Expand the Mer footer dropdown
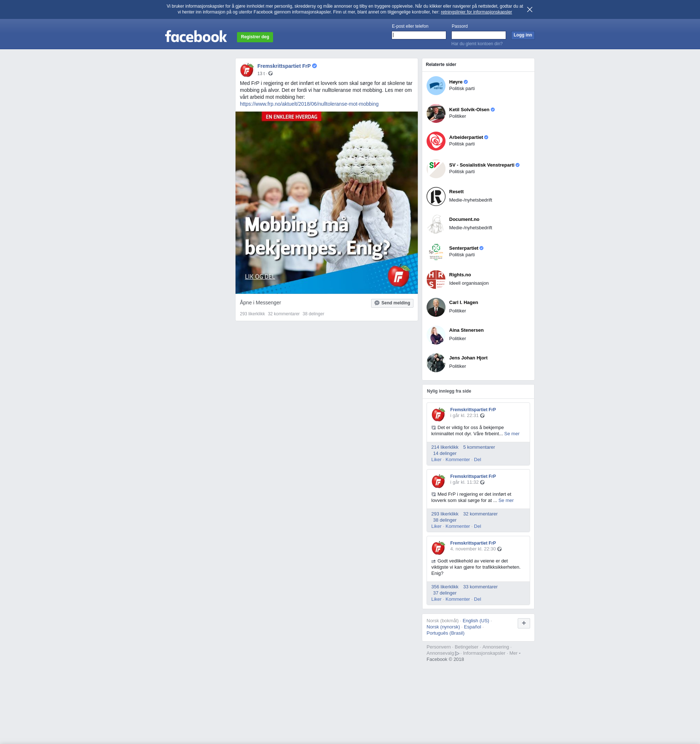 pyautogui.click(x=514, y=654)
